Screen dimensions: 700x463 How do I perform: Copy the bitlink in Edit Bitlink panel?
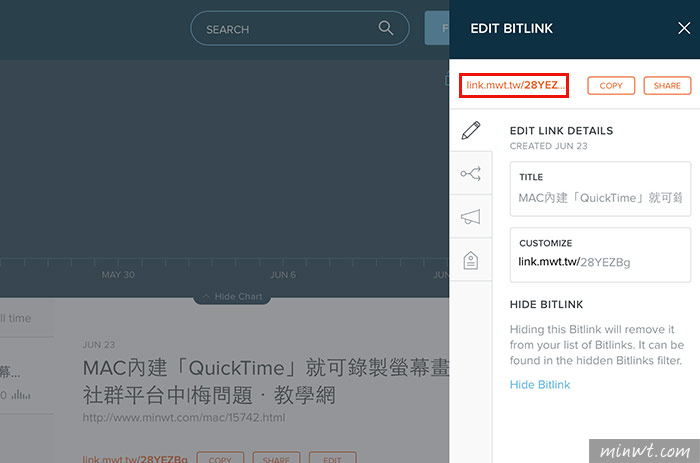(x=611, y=86)
